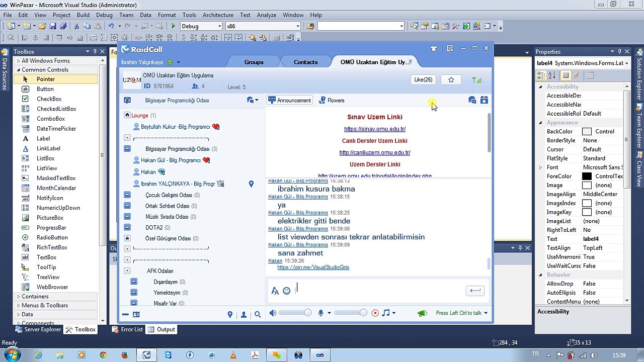644x362 pixels.
Task: Click the BackColor color swatch in Properties
Action: [587, 132]
